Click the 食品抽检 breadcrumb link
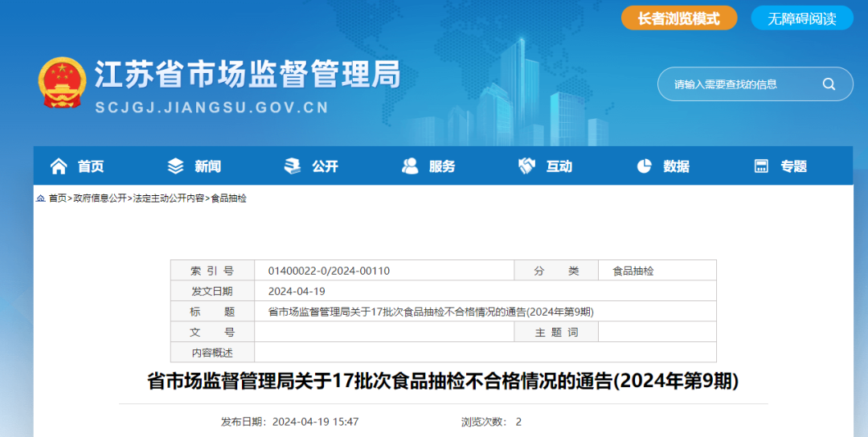The width and height of the screenshot is (868, 437). coord(229,198)
